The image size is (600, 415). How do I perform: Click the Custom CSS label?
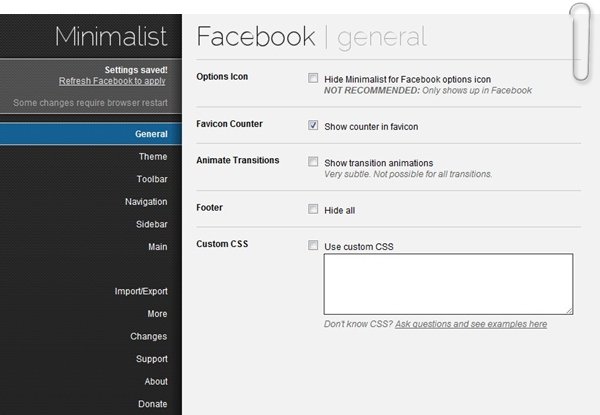222,244
